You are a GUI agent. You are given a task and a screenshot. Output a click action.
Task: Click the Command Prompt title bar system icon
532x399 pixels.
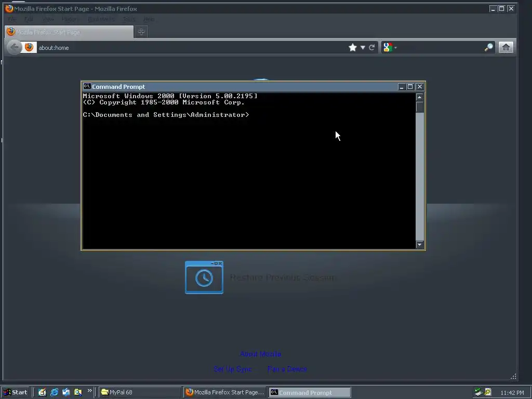tap(87, 86)
